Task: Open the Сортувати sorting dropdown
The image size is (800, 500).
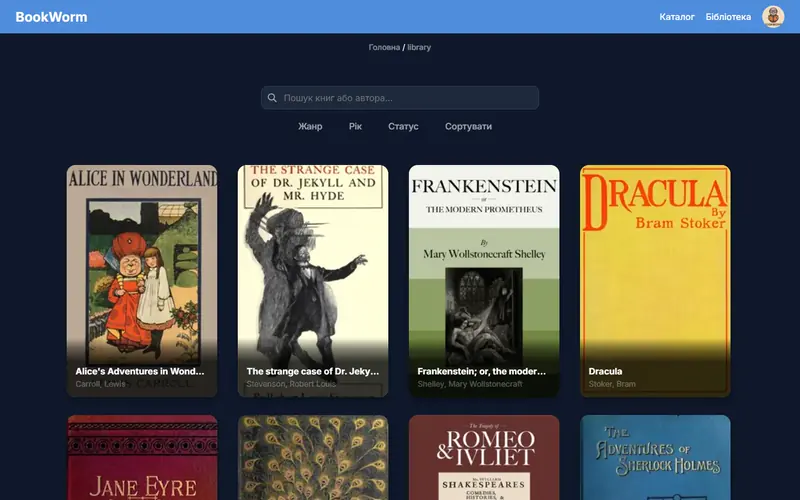Action: click(x=468, y=126)
